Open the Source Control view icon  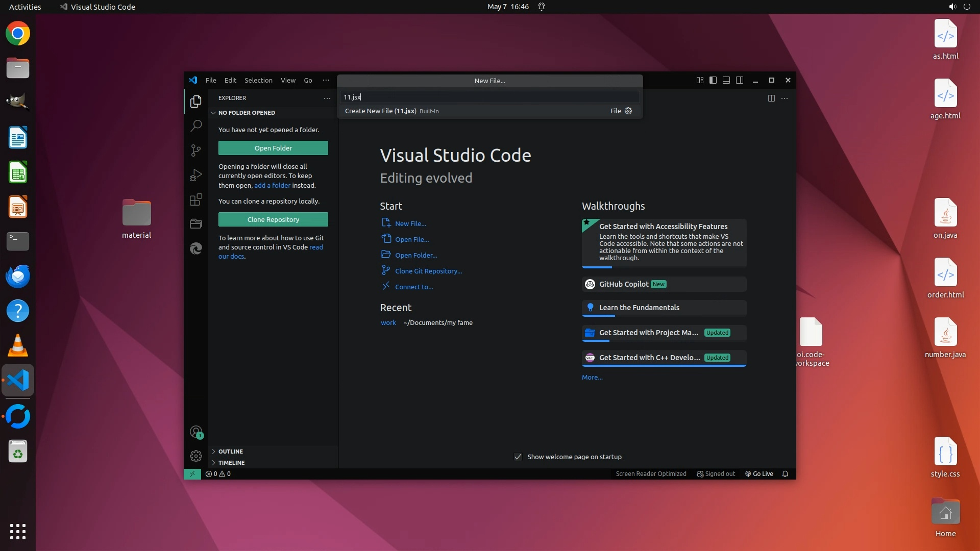196,150
